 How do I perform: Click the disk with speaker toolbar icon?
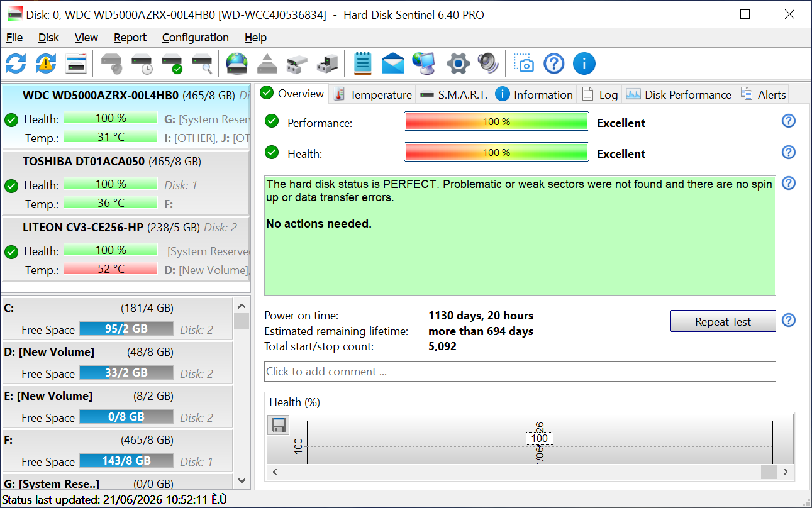coord(111,63)
